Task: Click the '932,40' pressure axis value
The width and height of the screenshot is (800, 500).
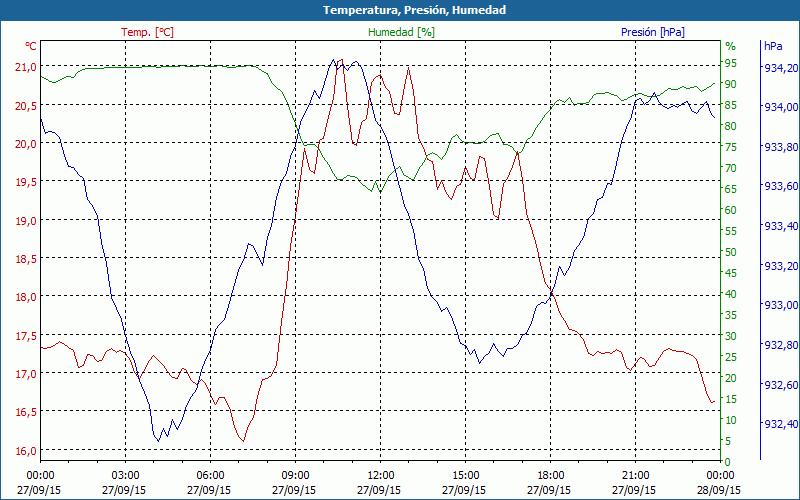Action: pyautogui.click(x=779, y=424)
